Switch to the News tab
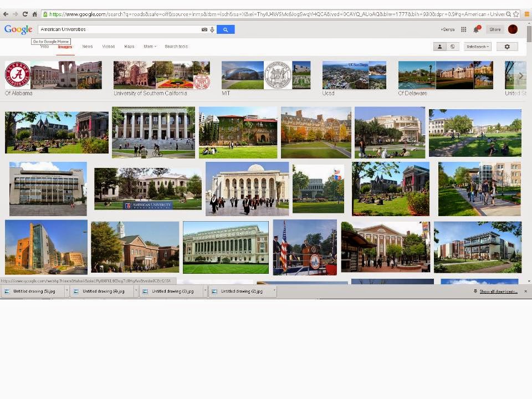532x399 pixels. point(88,47)
